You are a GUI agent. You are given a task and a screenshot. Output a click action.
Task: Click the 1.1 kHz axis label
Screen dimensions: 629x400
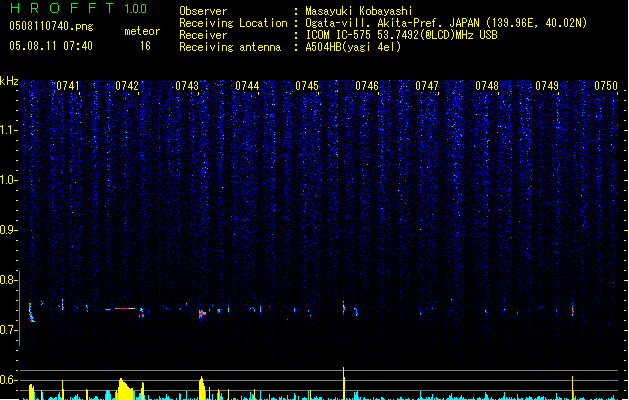tap(9, 130)
